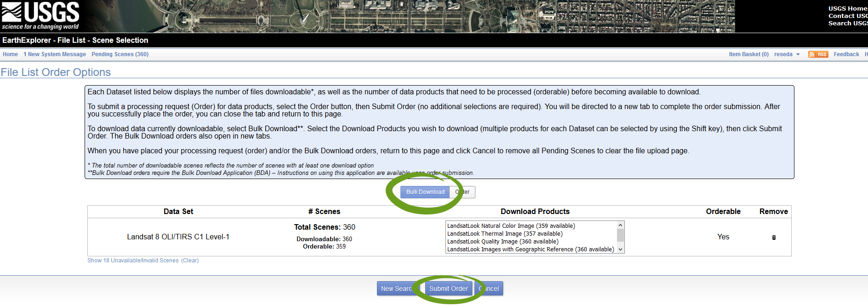
Task: Go to Home in navigation bar
Action: coord(10,54)
